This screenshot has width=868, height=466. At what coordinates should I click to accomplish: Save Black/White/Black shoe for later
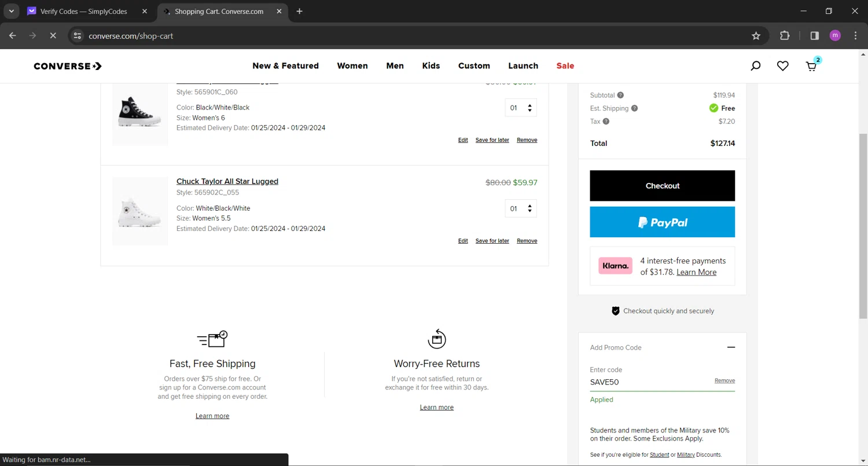[492, 140]
